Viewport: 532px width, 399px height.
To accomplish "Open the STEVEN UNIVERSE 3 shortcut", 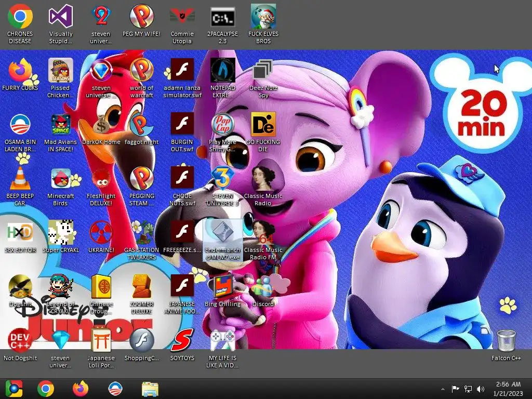I will pos(222,186).
